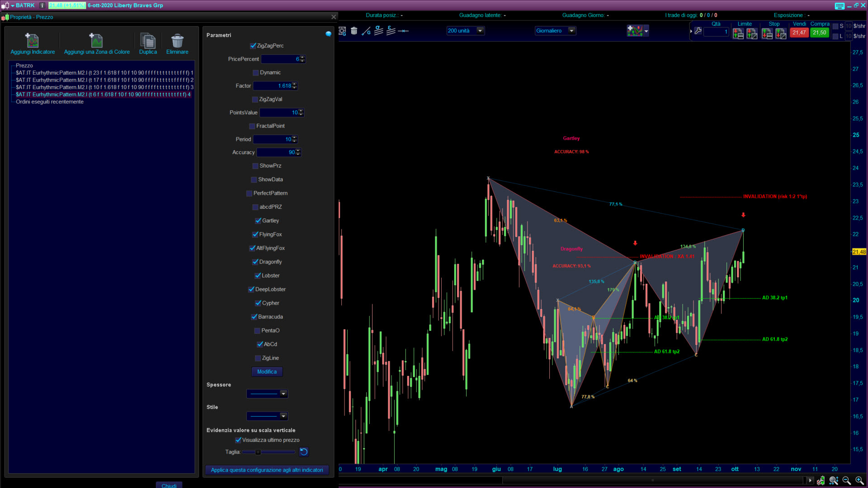868x488 pixels.
Task: Click the Aggiungi Indicatore icon
Action: click(32, 41)
